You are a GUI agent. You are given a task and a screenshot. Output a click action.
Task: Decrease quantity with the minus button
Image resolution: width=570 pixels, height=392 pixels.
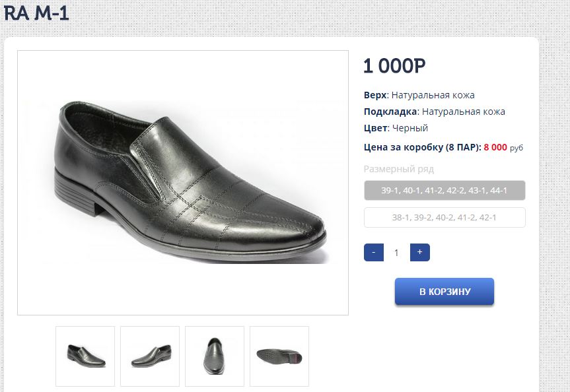pos(374,252)
